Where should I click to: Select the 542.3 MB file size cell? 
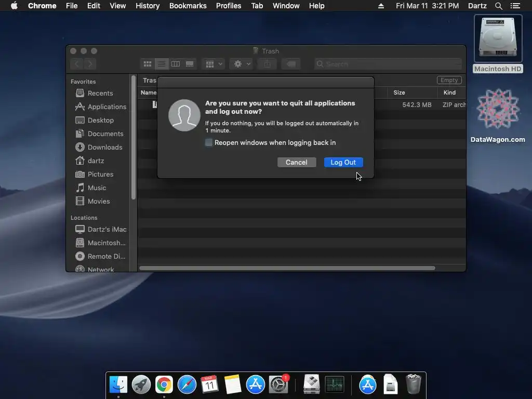(x=417, y=104)
